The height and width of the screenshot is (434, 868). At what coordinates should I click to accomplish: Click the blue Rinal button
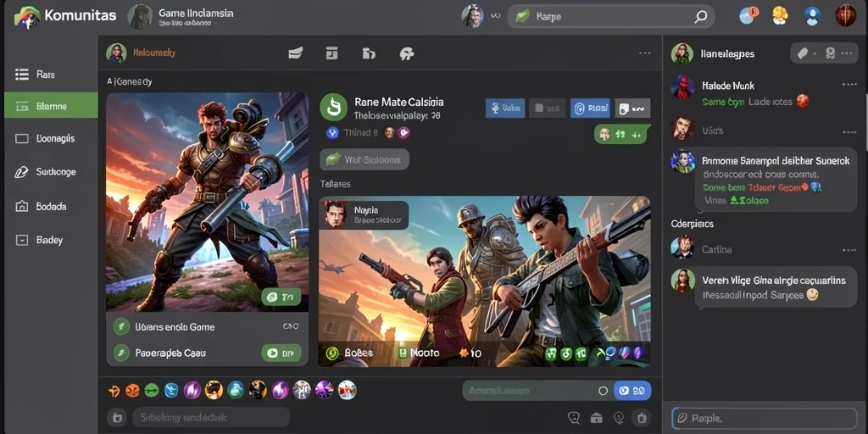pos(590,108)
